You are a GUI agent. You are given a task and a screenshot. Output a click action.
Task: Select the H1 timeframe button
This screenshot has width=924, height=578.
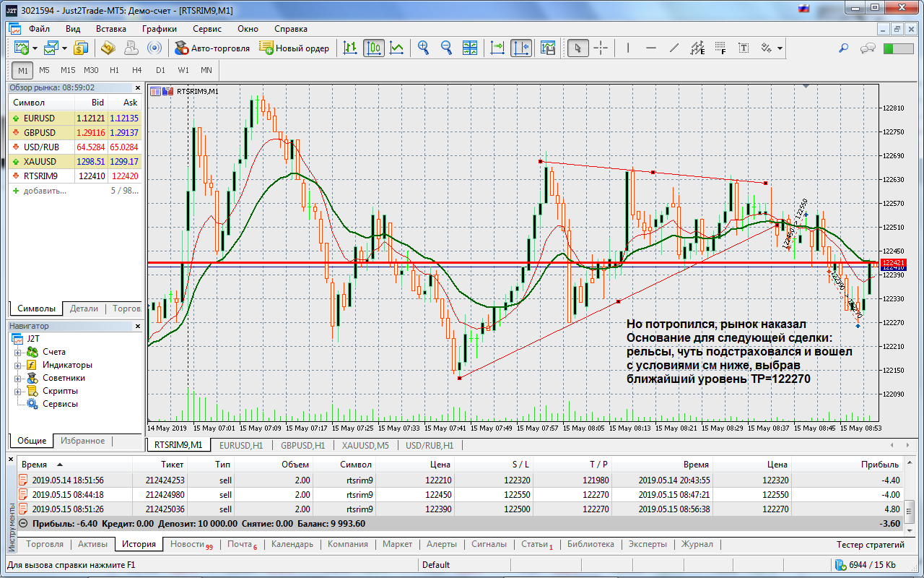point(114,70)
